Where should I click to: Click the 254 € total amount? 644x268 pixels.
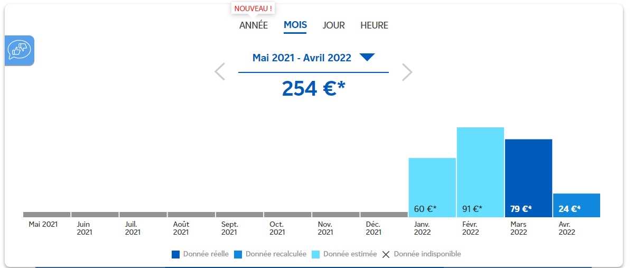pyautogui.click(x=313, y=88)
